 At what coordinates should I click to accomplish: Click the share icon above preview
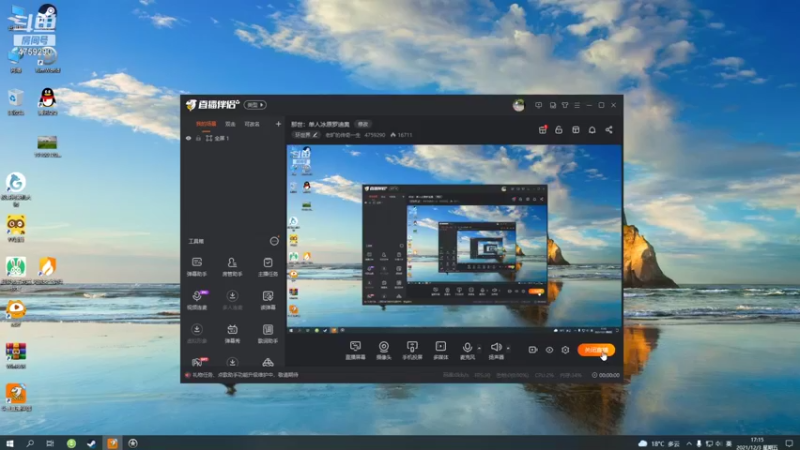609,130
